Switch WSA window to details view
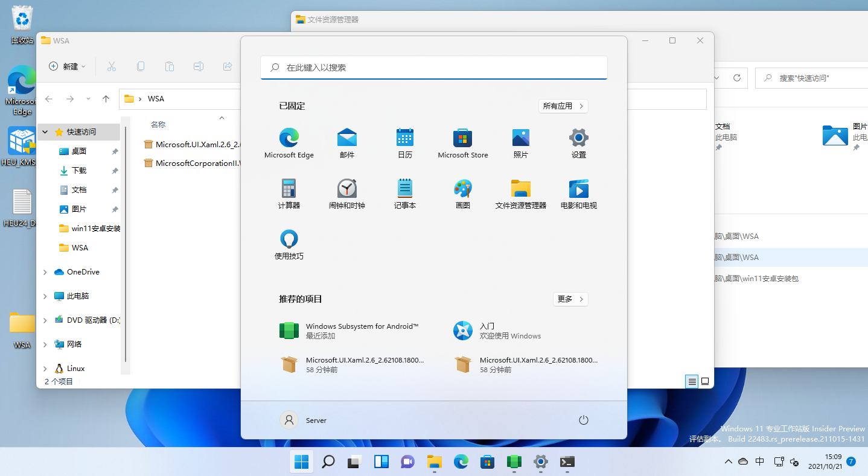The image size is (868, 476). (x=692, y=381)
